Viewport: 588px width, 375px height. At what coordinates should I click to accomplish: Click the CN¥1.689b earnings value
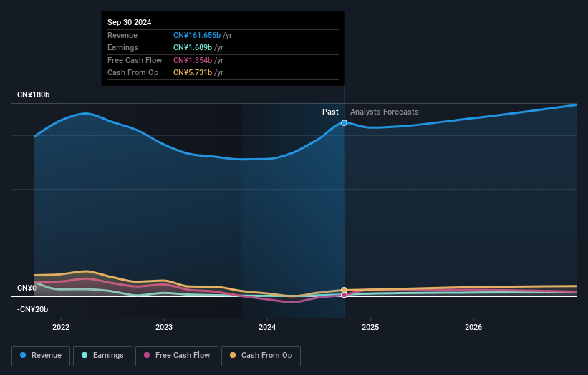pyautogui.click(x=193, y=47)
